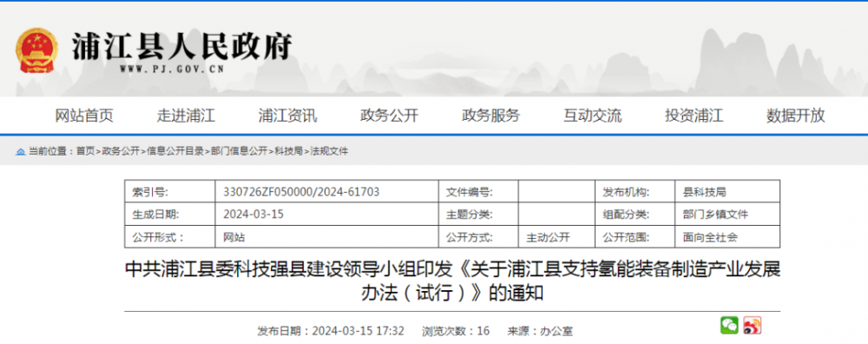Select 互动交流 in the navigation bar

(x=593, y=116)
